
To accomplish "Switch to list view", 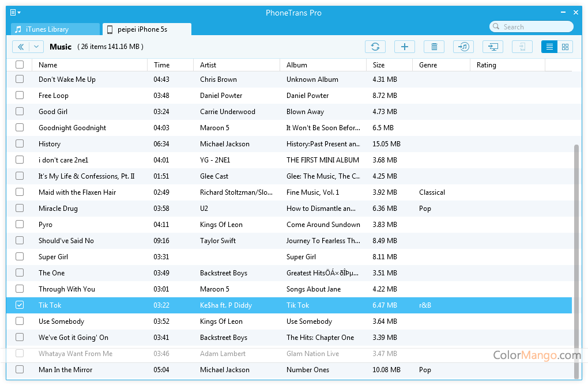I will [549, 47].
